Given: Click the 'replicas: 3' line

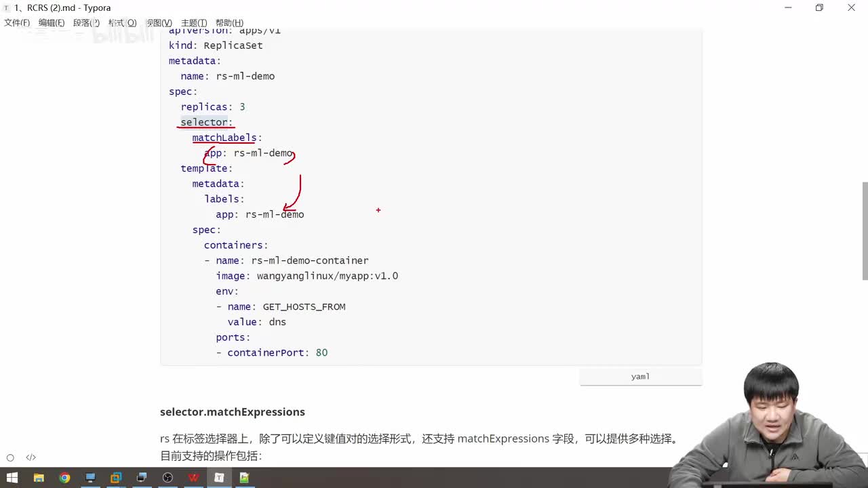Looking at the screenshot, I should pyautogui.click(x=213, y=107).
